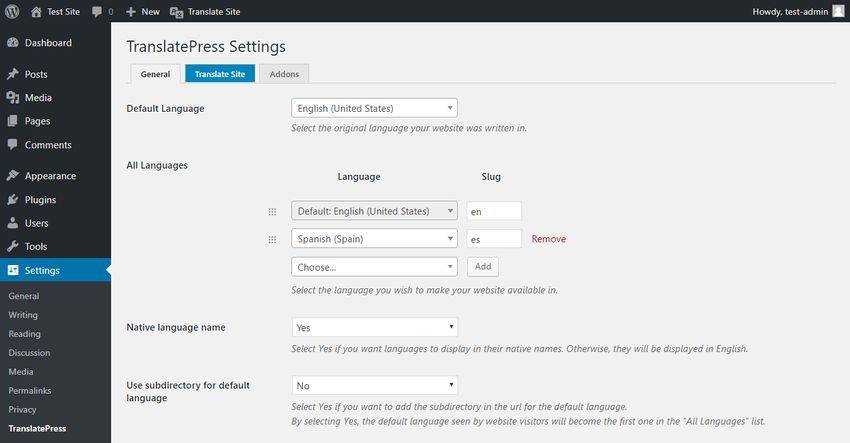Click the Test Site link text
Image resolution: width=850 pixels, height=443 pixels.
pyautogui.click(x=63, y=11)
